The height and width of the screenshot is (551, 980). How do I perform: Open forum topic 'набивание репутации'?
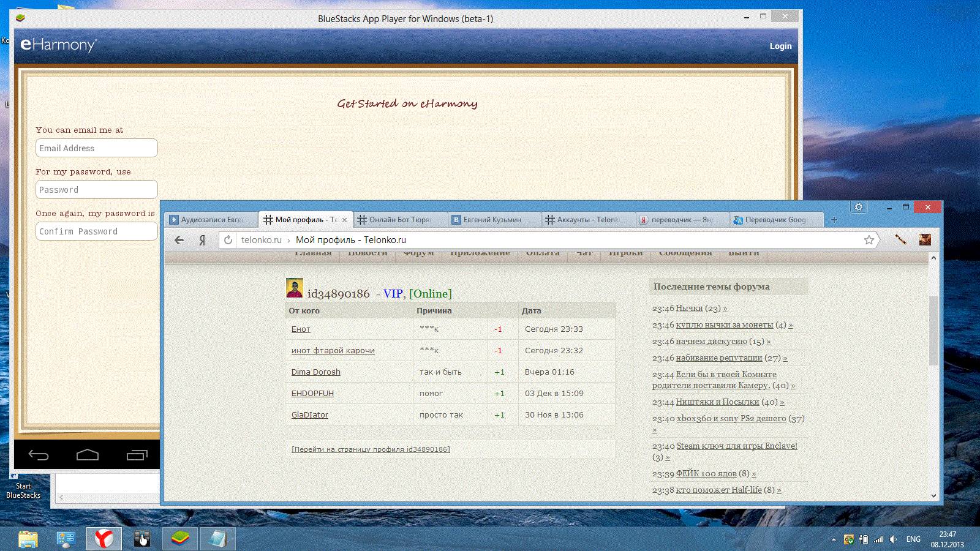pos(719,358)
